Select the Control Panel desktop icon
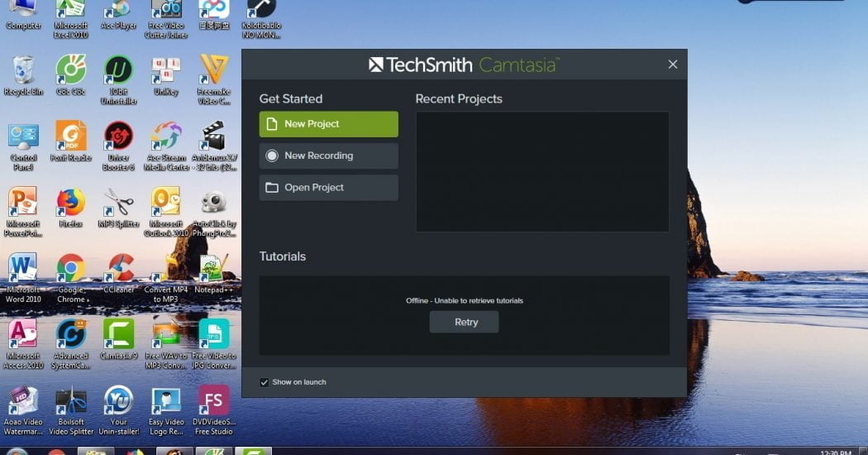The height and width of the screenshot is (455, 868). point(23,146)
